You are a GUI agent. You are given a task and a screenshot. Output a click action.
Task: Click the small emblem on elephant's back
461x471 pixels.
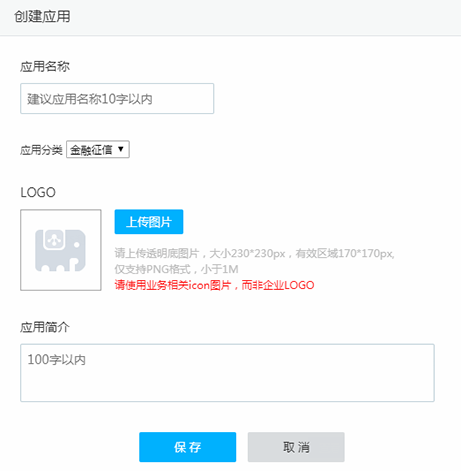55,239
